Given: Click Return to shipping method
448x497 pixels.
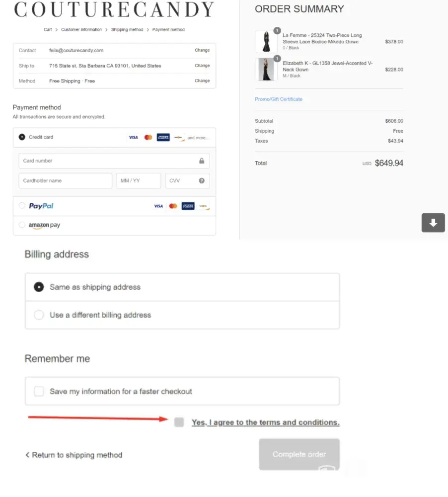Looking at the screenshot, I should click(x=74, y=455).
